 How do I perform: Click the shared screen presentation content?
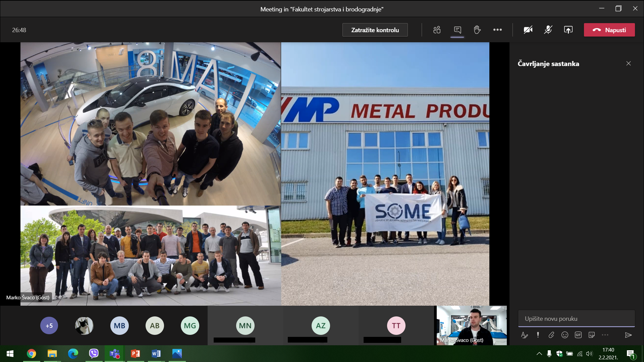255,174
